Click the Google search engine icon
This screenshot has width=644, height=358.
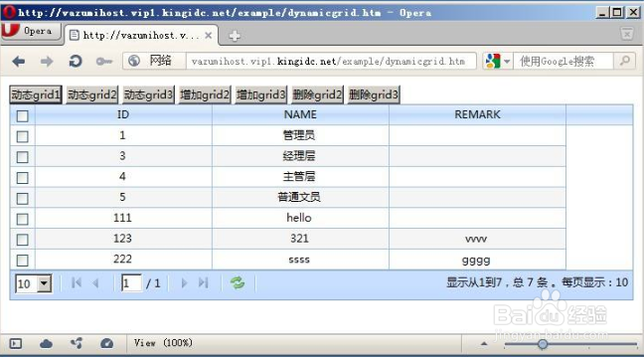[x=493, y=62]
